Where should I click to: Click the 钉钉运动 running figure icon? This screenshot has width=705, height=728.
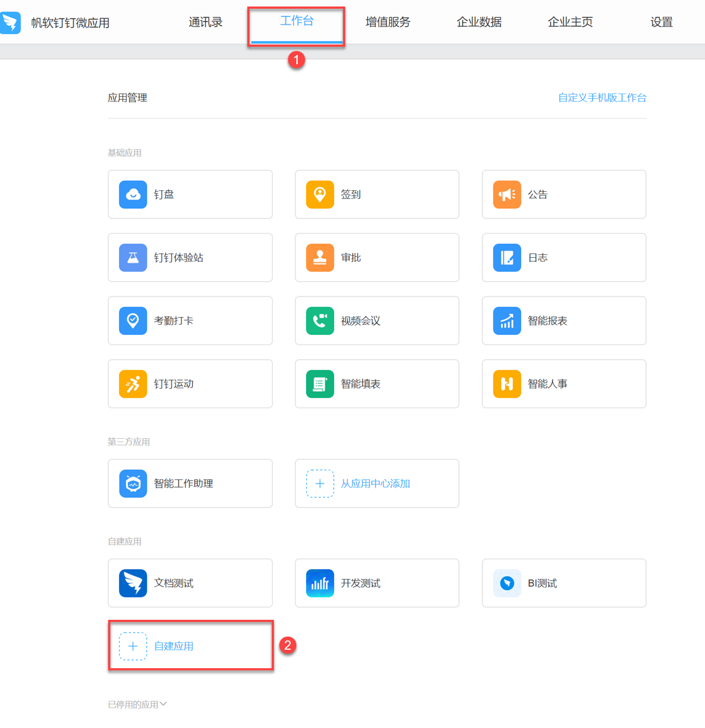point(133,384)
